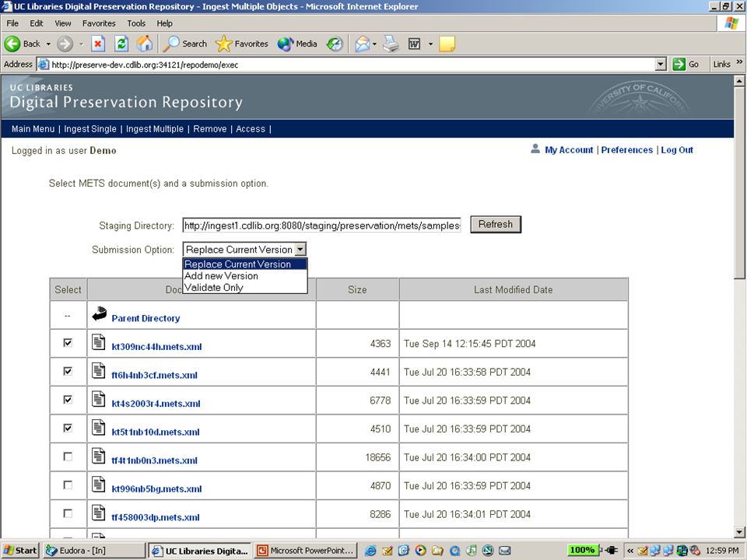This screenshot has width=747, height=560.
Task: Open the Address bar history dropdown
Action: pos(661,65)
